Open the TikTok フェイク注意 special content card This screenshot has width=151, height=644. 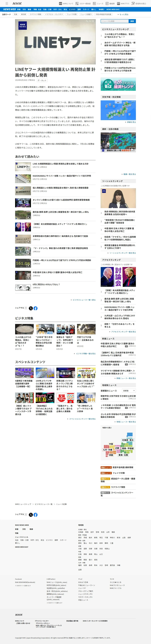(x=45, y=404)
